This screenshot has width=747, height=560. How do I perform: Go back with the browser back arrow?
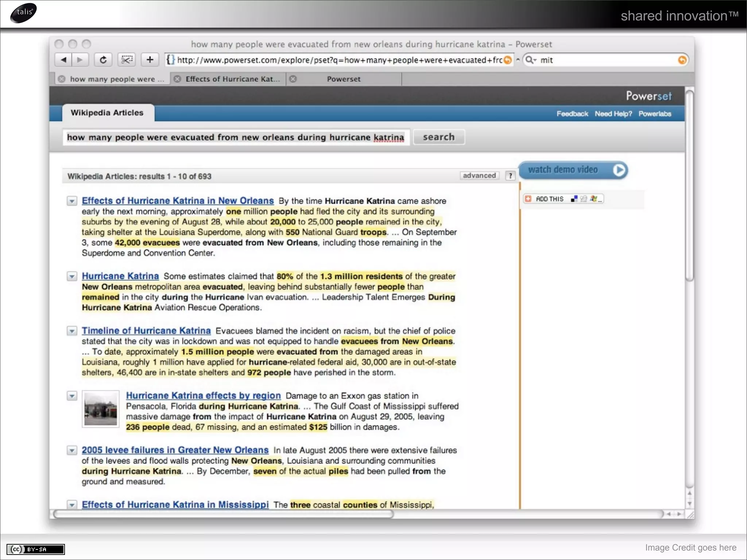63,60
